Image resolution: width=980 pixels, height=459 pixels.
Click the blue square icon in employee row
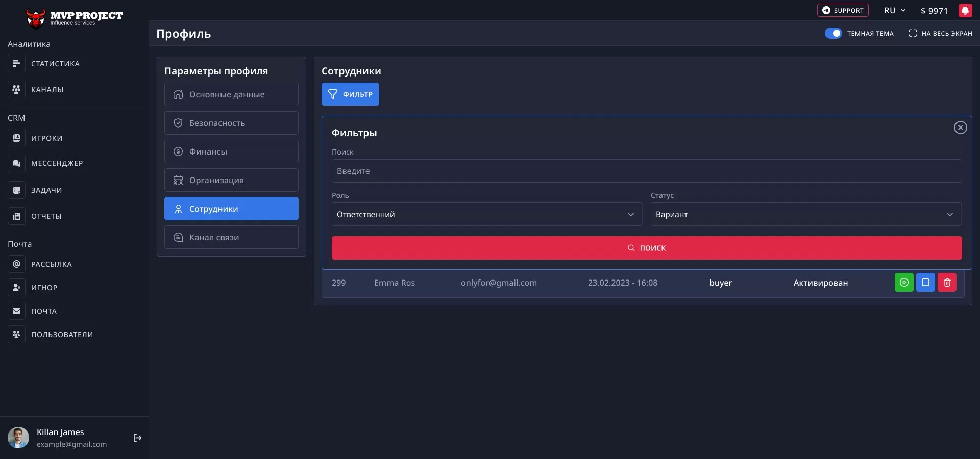(925, 283)
